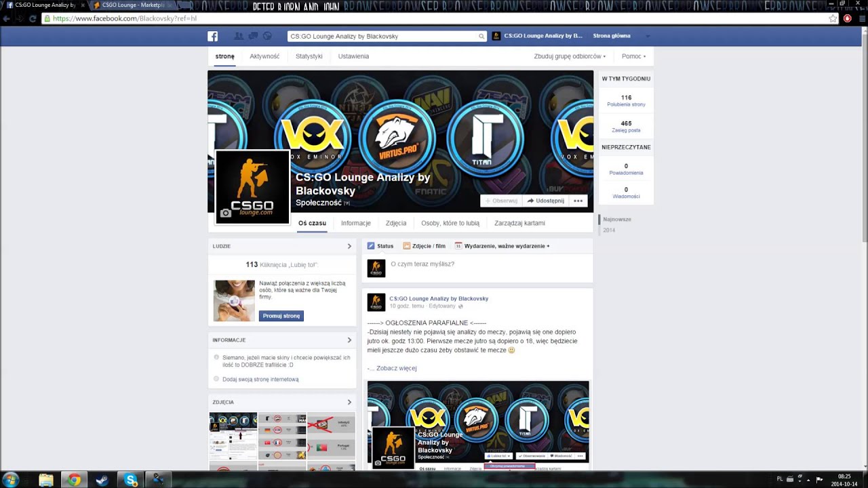Open post author CS:GO Lounge Analizy link
This screenshot has width=868, height=488.
439,298
